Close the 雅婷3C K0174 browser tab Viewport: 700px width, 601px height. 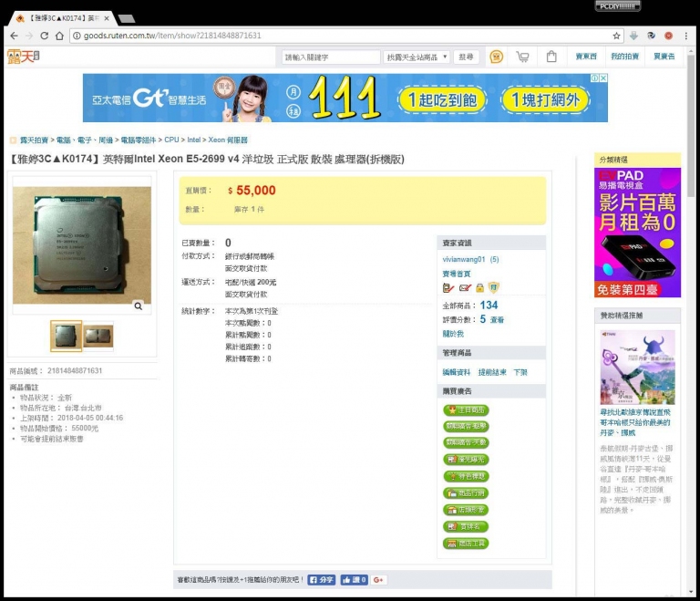(107, 18)
